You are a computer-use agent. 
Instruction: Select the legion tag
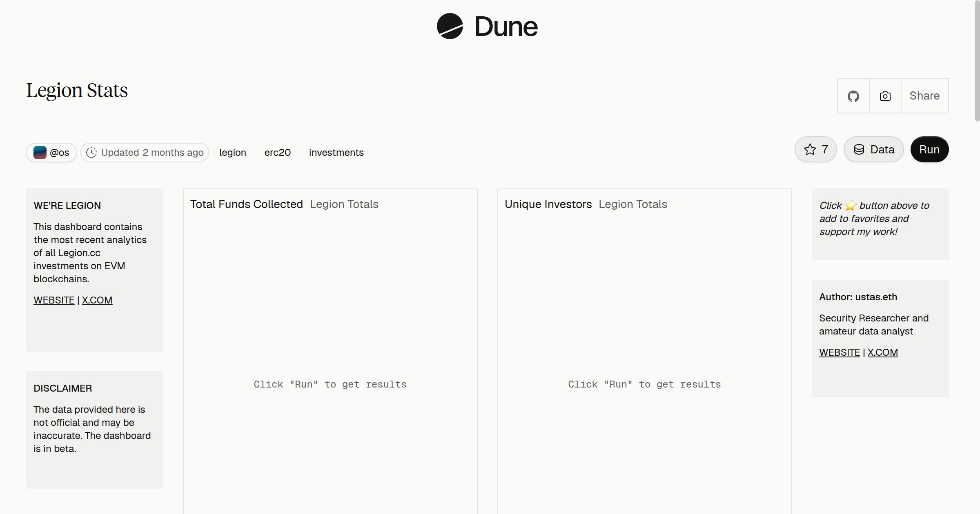pos(233,153)
